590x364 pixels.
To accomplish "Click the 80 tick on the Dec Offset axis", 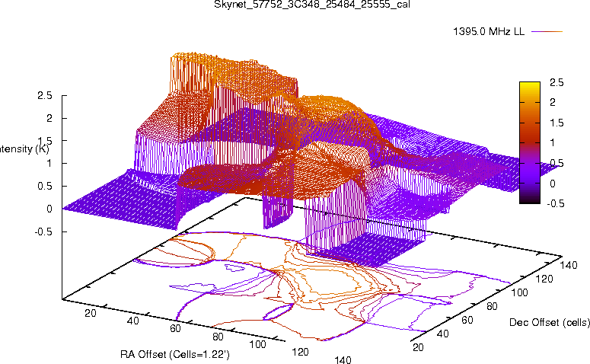I will point(492,306).
